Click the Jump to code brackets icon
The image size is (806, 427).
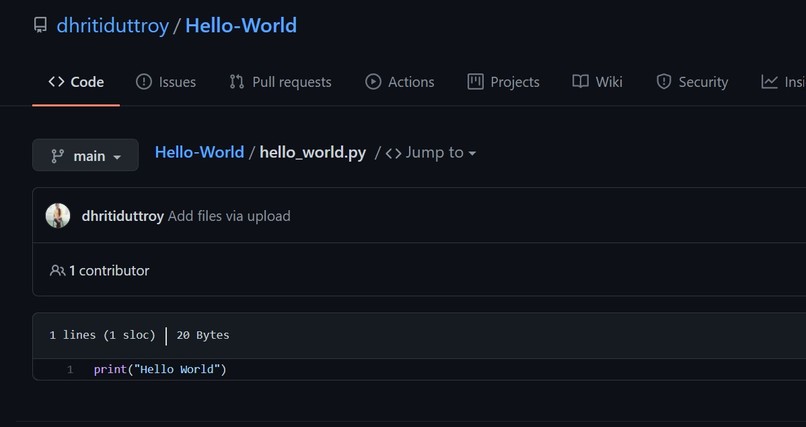pyautogui.click(x=393, y=154)
